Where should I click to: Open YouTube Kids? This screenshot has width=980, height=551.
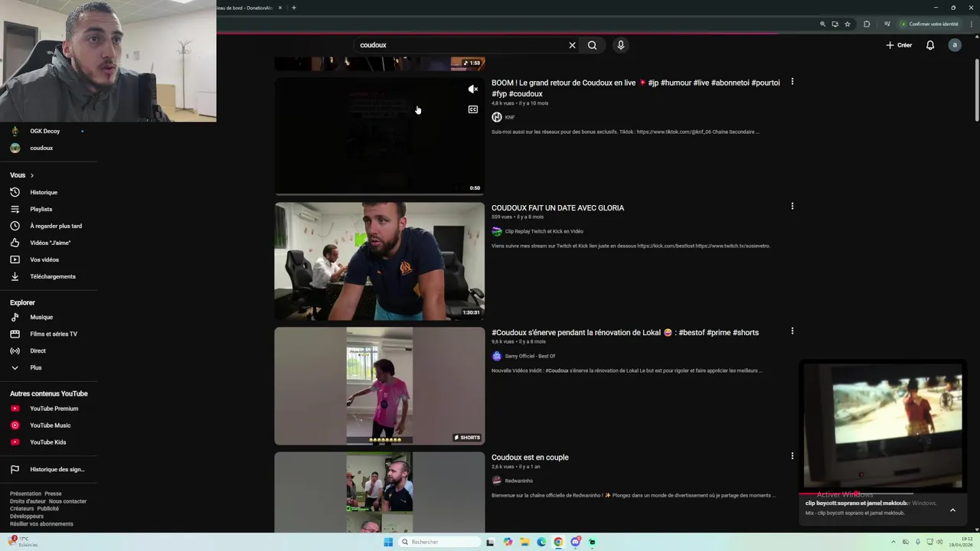click(48, 442)
